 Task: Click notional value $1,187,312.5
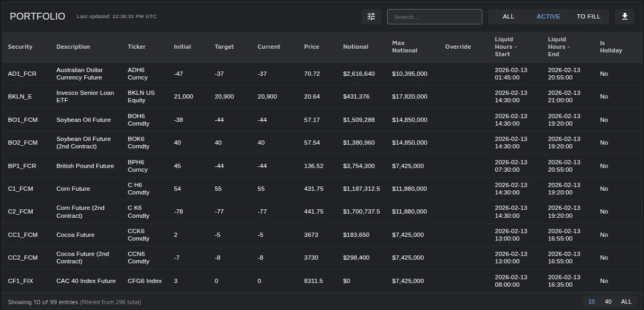(x=362, y=189)
